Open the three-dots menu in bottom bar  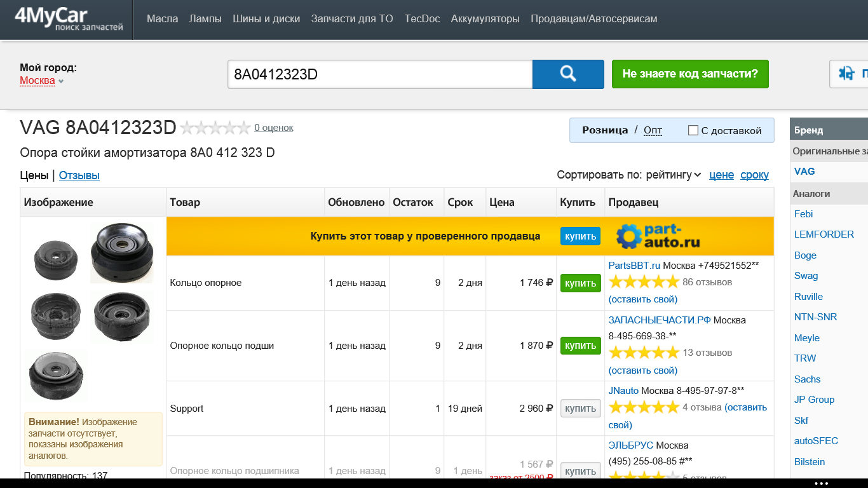pos(822,483)
